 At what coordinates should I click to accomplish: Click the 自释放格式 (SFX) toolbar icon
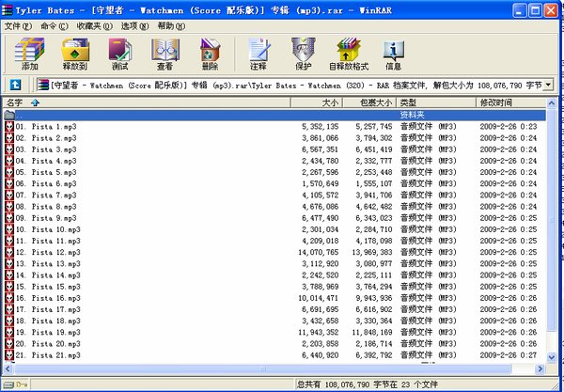click(349, 54)
